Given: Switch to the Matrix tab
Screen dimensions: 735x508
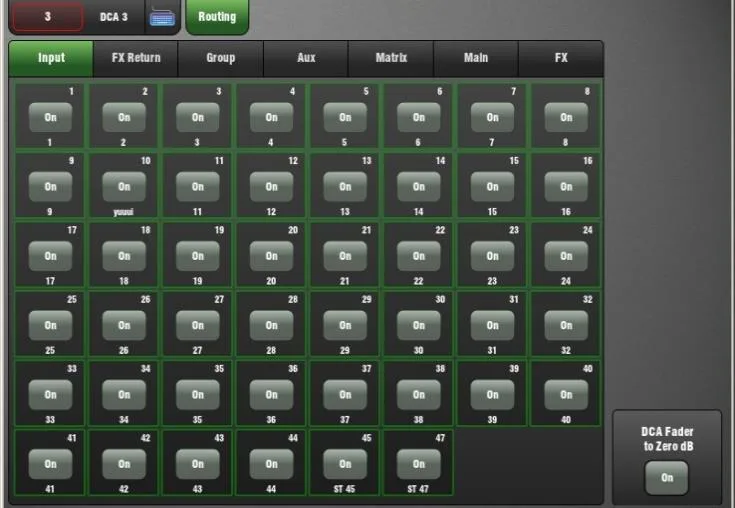Looking at the screenshot, I should [391, 58].
